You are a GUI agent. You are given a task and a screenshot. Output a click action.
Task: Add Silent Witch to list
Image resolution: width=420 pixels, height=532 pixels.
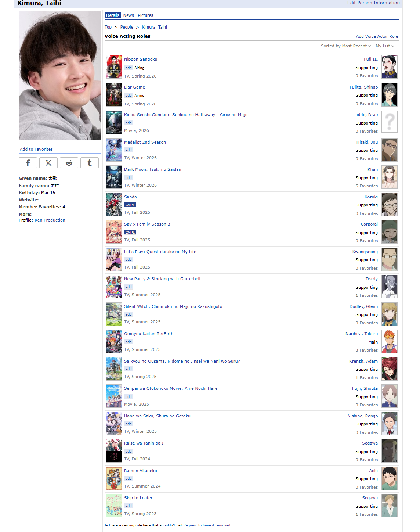coord(128,314)
